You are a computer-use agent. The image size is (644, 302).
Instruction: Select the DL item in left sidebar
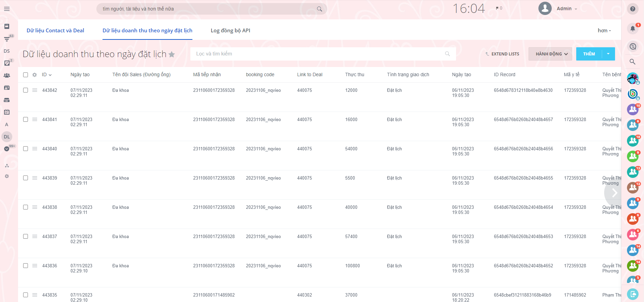[x=7, y=137]
